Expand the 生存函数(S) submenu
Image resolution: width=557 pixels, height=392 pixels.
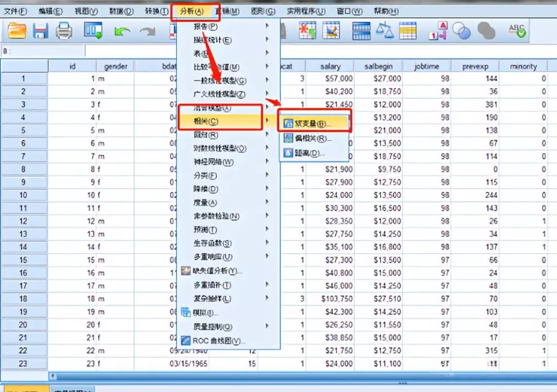point(228,243)
